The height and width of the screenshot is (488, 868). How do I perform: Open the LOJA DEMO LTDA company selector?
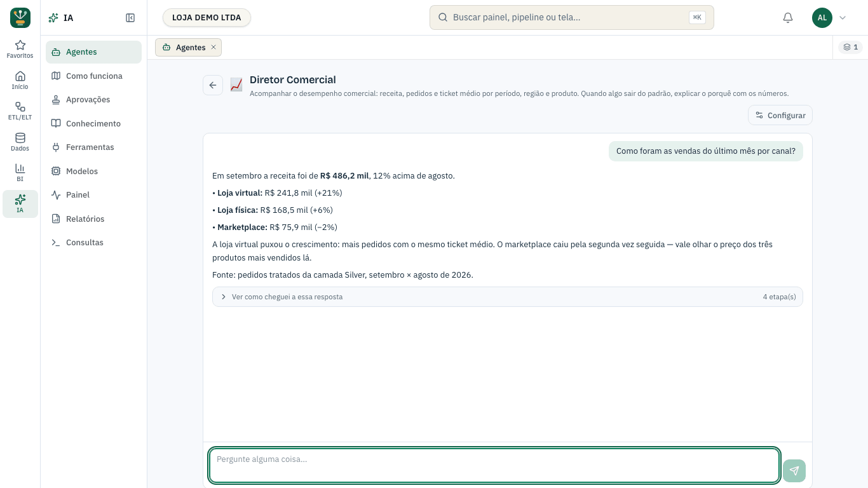tap(207, 18)
